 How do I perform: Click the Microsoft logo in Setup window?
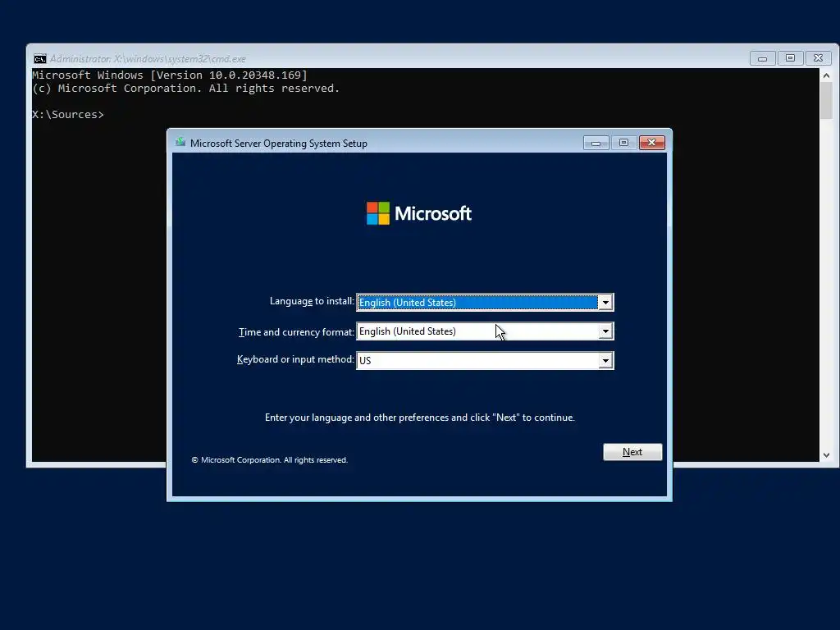(x=419, y=213)
